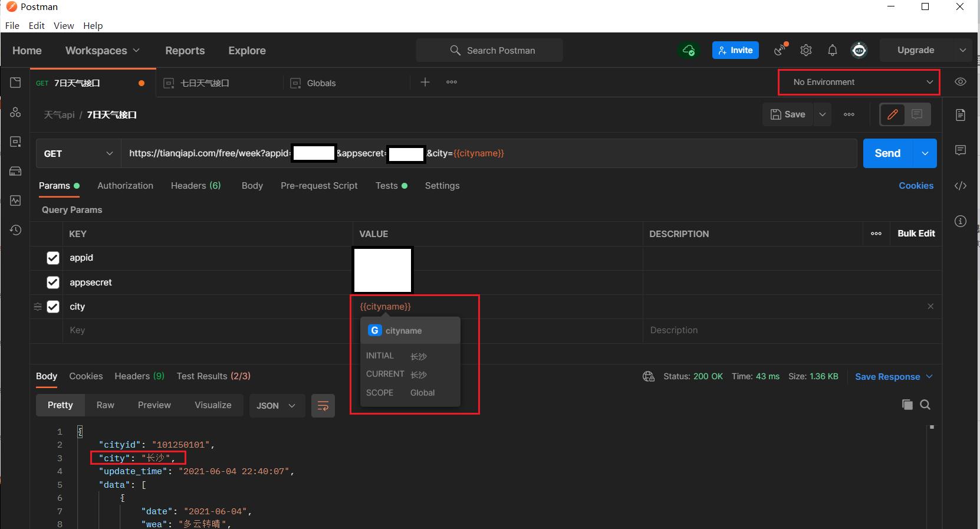Switch to the Visualize response view
The height and width of the screenshot is (529, 980).
coord(213,405)
